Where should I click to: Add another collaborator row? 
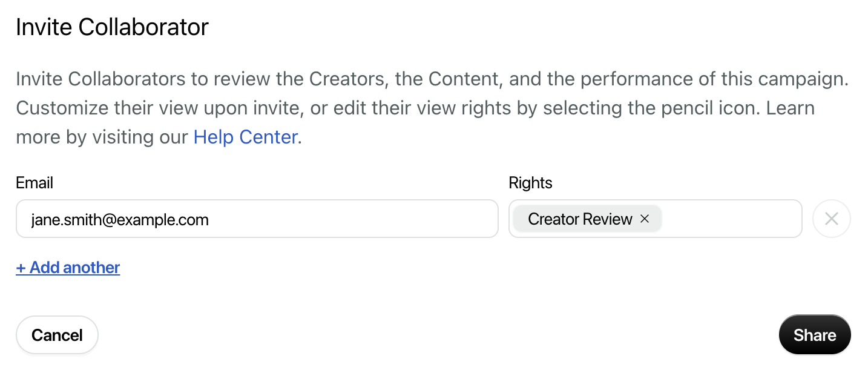(x=68, y=268)
